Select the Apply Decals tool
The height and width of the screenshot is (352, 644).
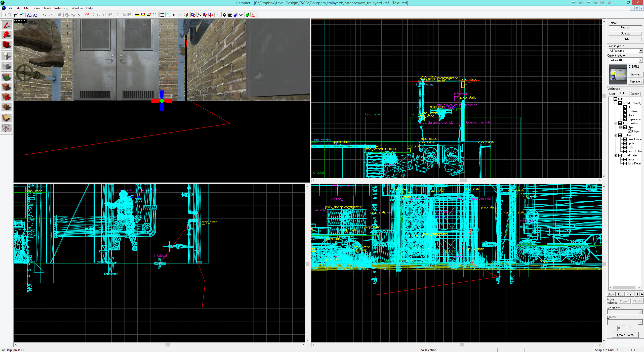7,97
